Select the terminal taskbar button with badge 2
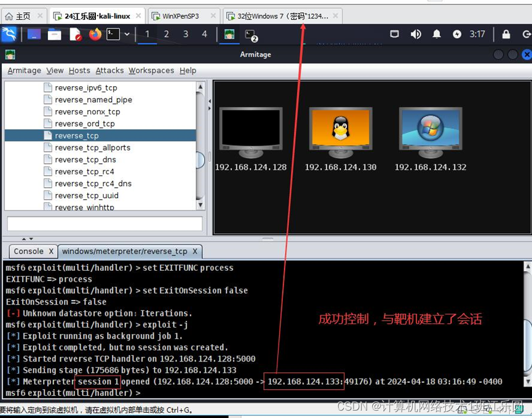 click(251, 35)
